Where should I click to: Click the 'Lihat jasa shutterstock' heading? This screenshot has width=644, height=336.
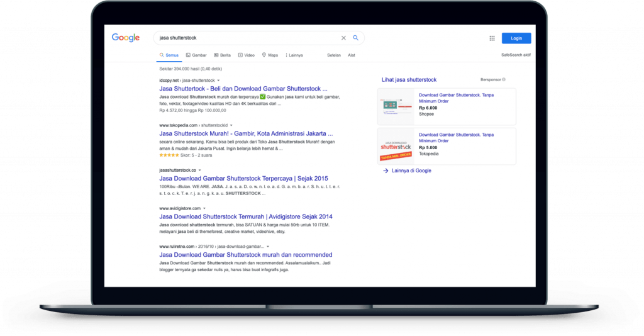[x=409, y=80]
